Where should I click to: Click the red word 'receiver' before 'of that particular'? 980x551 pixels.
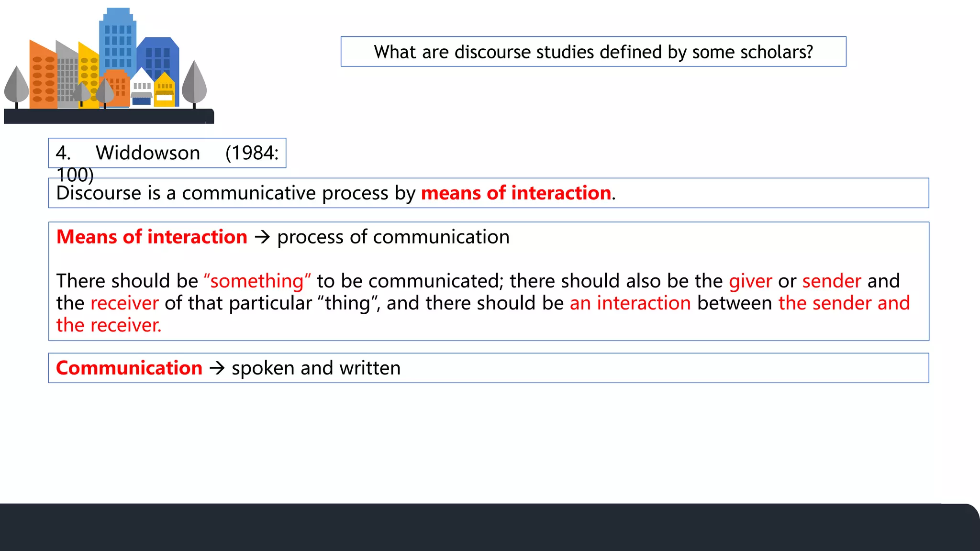[124, 303]
